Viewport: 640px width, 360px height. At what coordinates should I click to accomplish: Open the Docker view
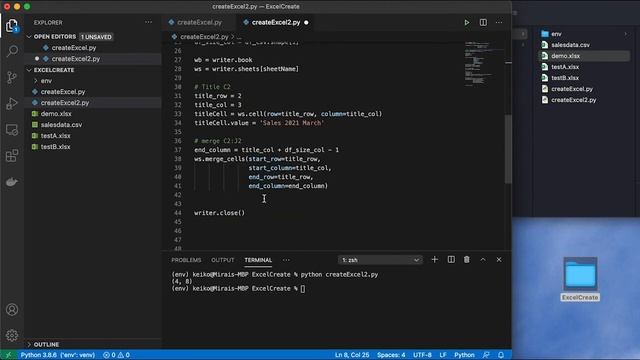[12, 182]
